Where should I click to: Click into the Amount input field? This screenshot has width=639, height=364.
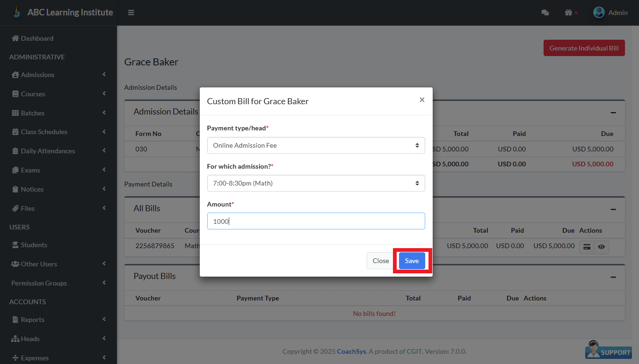tap(316, 221)
